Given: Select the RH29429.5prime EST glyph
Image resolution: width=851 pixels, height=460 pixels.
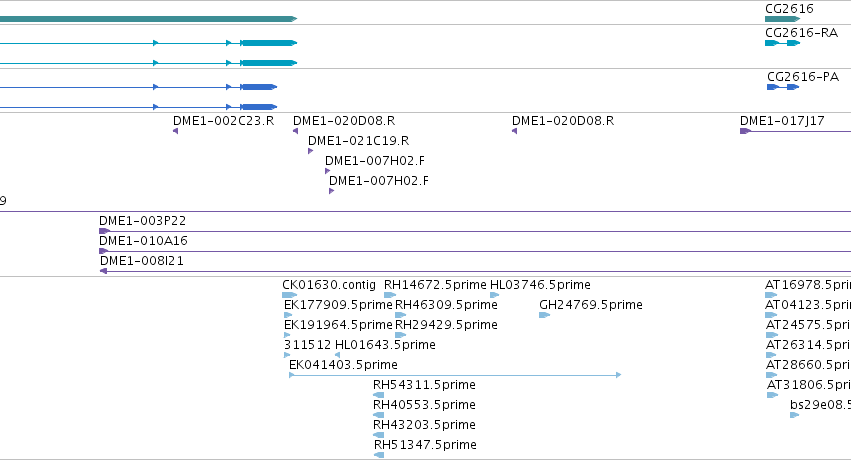Looking at the screenshot, I should coord(401,335).
